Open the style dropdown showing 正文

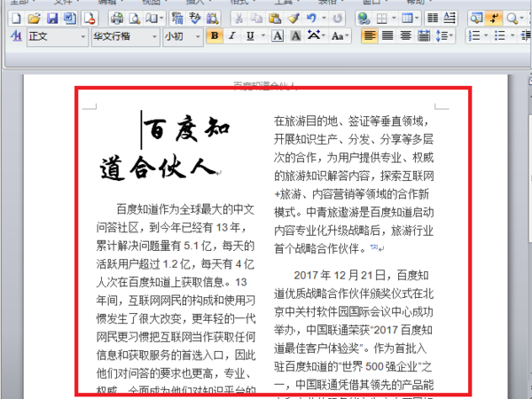pos(57,36)
